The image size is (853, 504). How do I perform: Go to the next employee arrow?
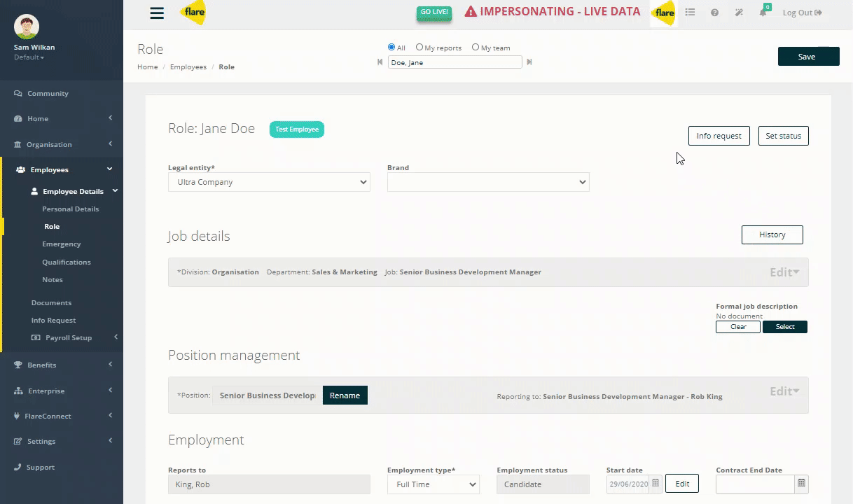(x=529, y=62)
